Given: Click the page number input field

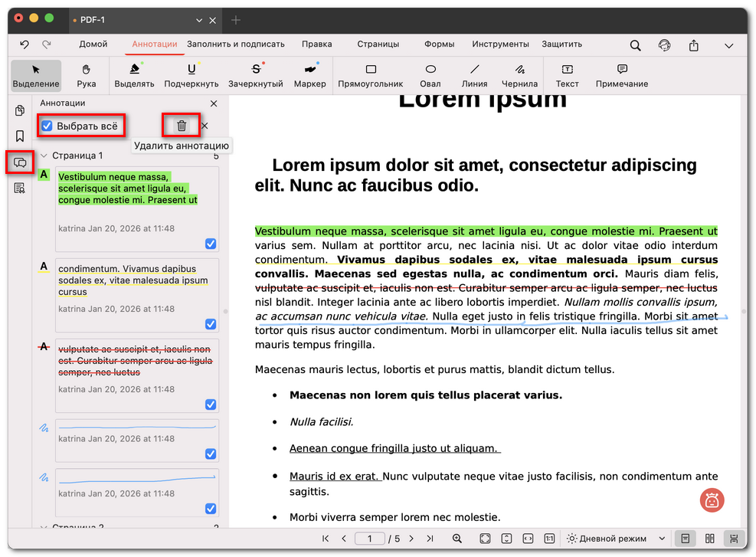Looking at the screenshot, I should [x=370, y=539].
